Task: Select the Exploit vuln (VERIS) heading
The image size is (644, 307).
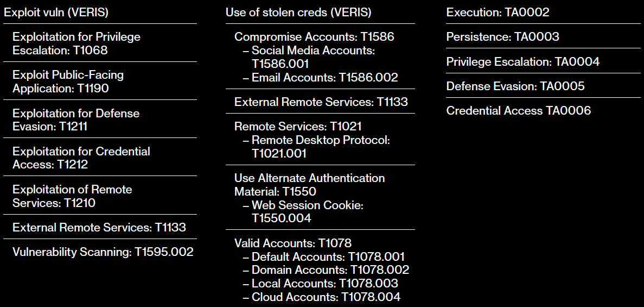Action: [56, 12]
